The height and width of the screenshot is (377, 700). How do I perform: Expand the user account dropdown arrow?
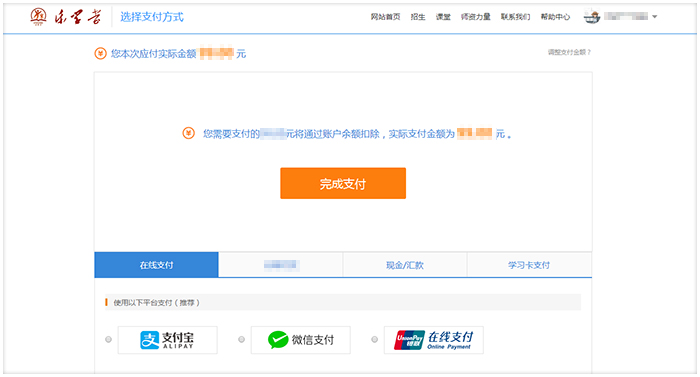654,17
